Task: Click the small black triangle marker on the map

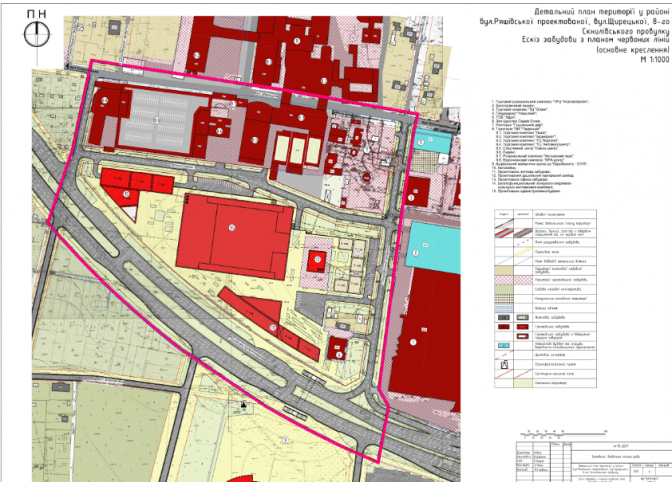Action: click(x=242, y=404)
